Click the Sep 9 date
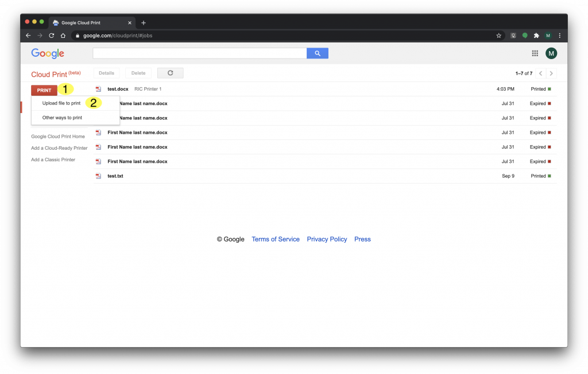This screenshot has width=588, height=374. point(508,176)
